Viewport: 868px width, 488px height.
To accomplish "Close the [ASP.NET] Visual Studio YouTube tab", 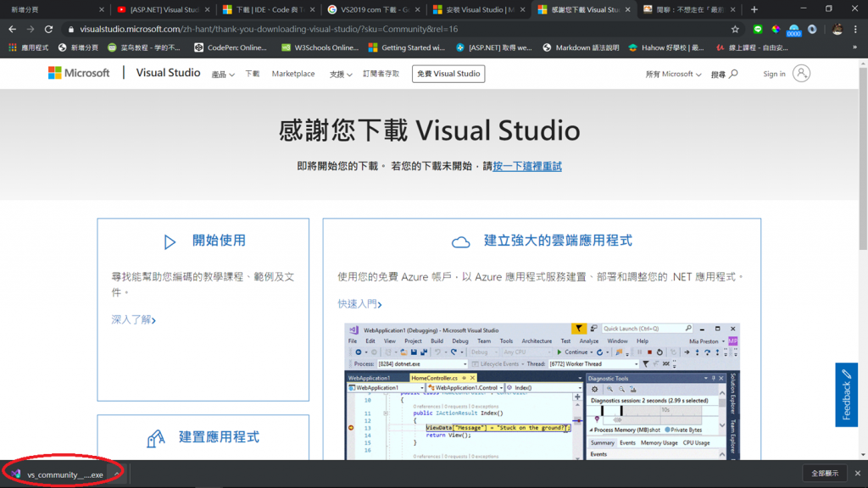I will point(207,9).
